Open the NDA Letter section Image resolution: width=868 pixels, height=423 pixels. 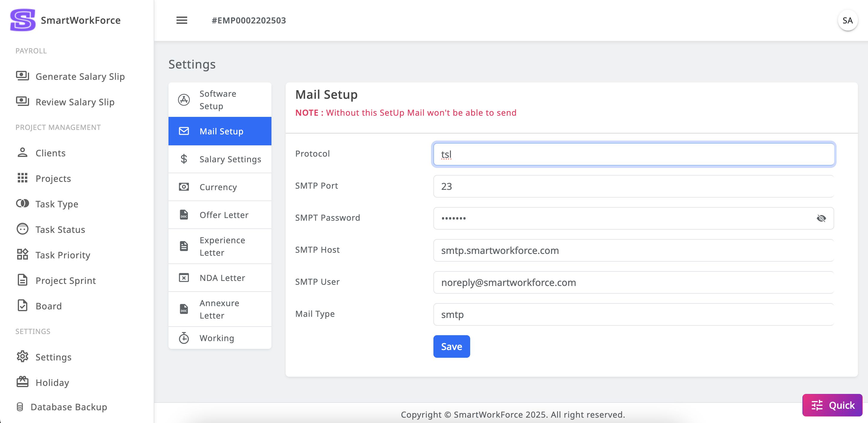click(x=220, y=278)
